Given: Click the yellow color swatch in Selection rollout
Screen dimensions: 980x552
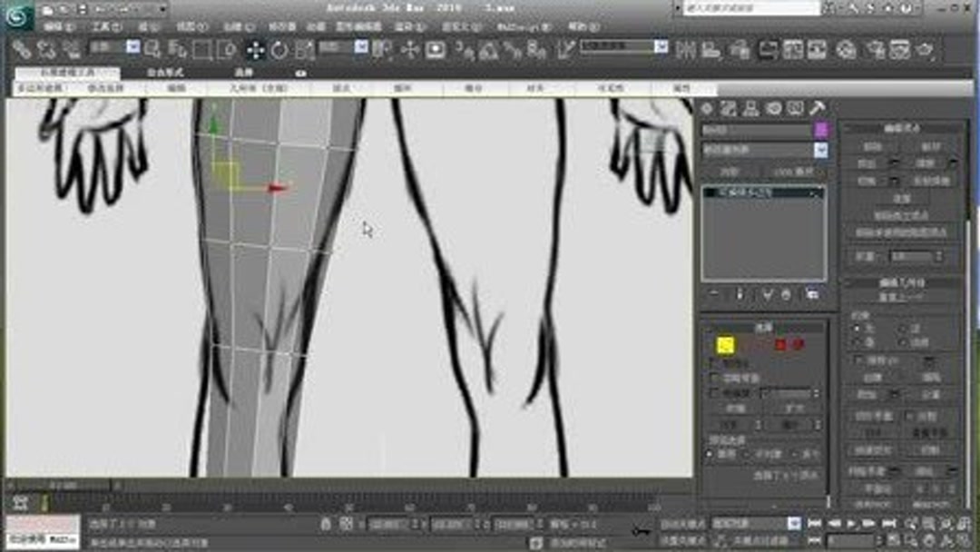Looking at the screenshot, I should pyautogui.click(x=726, y=345).
